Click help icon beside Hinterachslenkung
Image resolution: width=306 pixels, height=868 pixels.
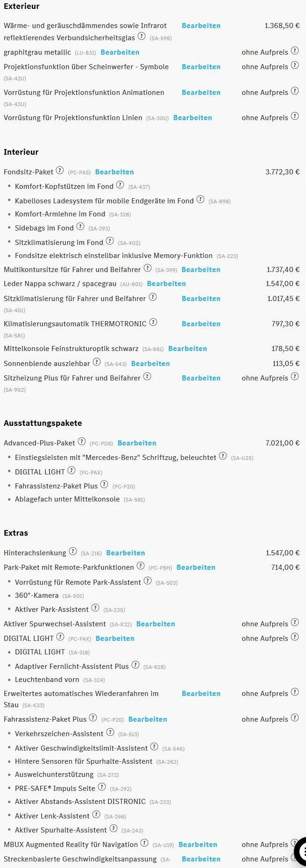pos(73,552)
